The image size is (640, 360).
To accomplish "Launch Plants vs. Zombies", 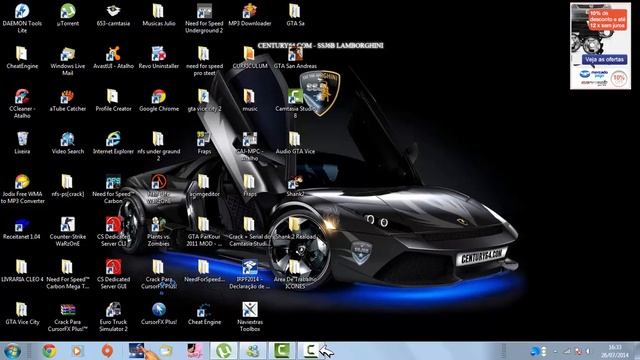I will point(159,231).
